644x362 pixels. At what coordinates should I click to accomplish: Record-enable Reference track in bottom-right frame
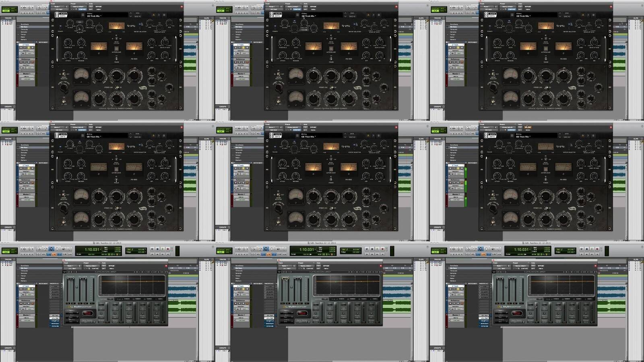pos(450,303)
